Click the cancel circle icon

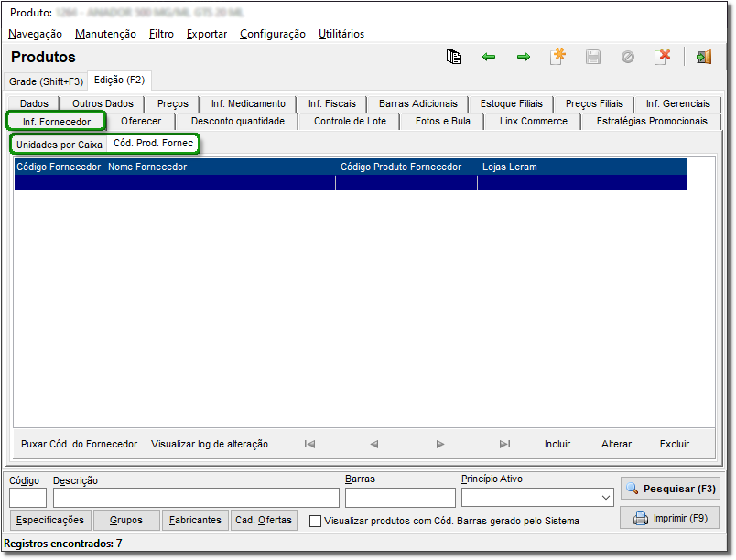click(628, 57)
